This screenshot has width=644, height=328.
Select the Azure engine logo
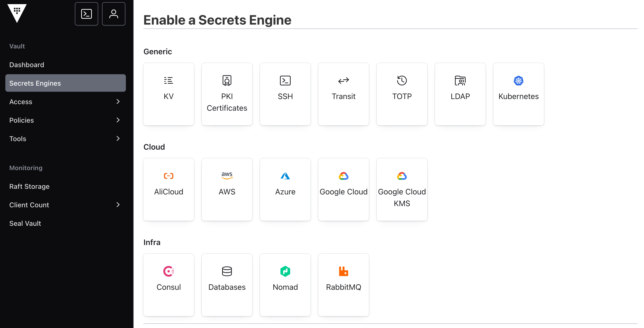pyautogui.click(x=285, y=176)
